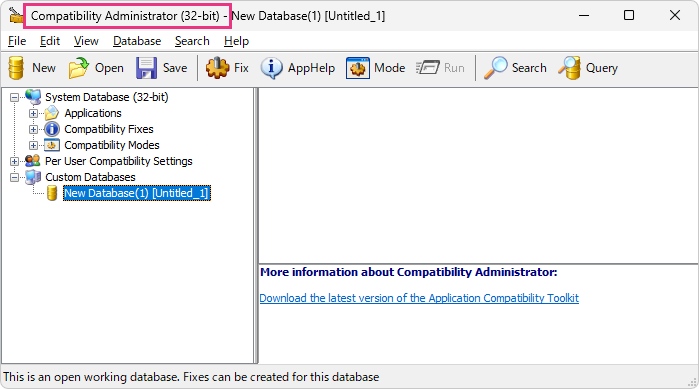
Task: Minimize the Compatibility Administrator window
Action: 584,16
